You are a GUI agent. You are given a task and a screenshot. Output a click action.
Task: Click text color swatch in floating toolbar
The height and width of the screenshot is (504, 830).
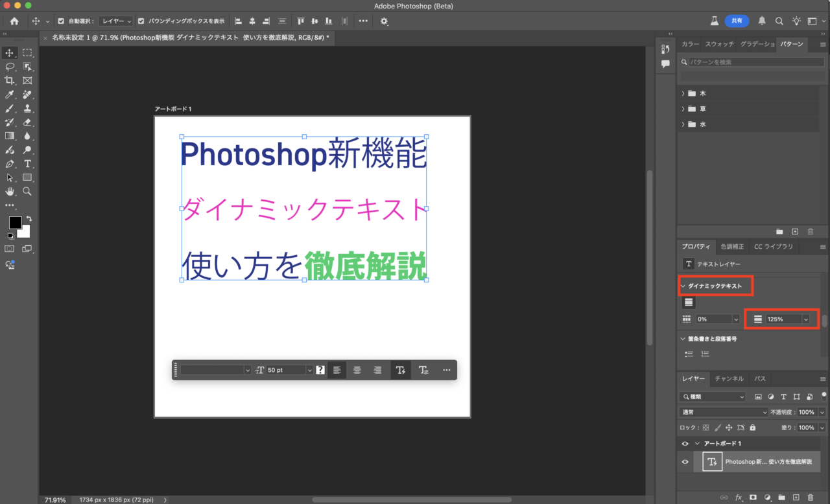tap(320, 370)
